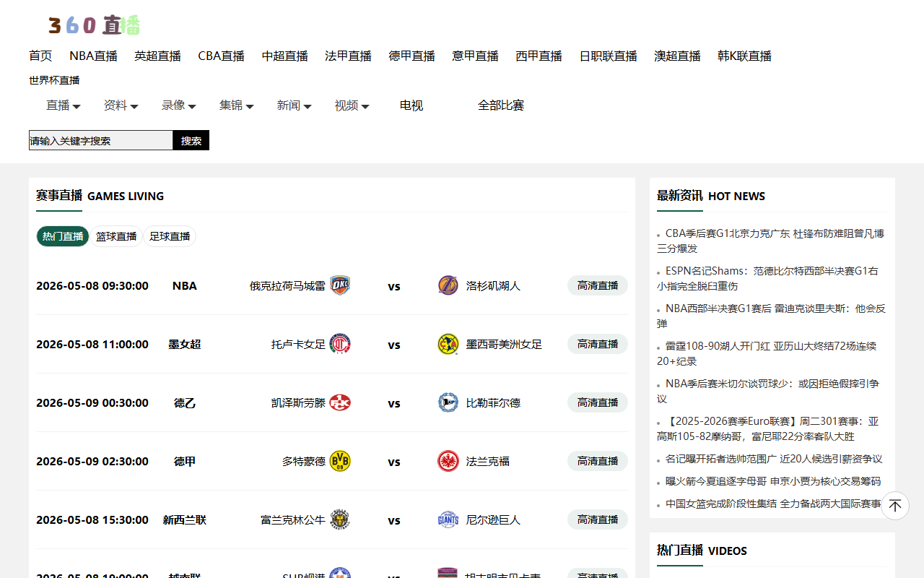The height and width of the screenshot is (578, 924).
Task: Click the back-to-top arrow button
Action: pyautogui.click(x=895, y=506)
